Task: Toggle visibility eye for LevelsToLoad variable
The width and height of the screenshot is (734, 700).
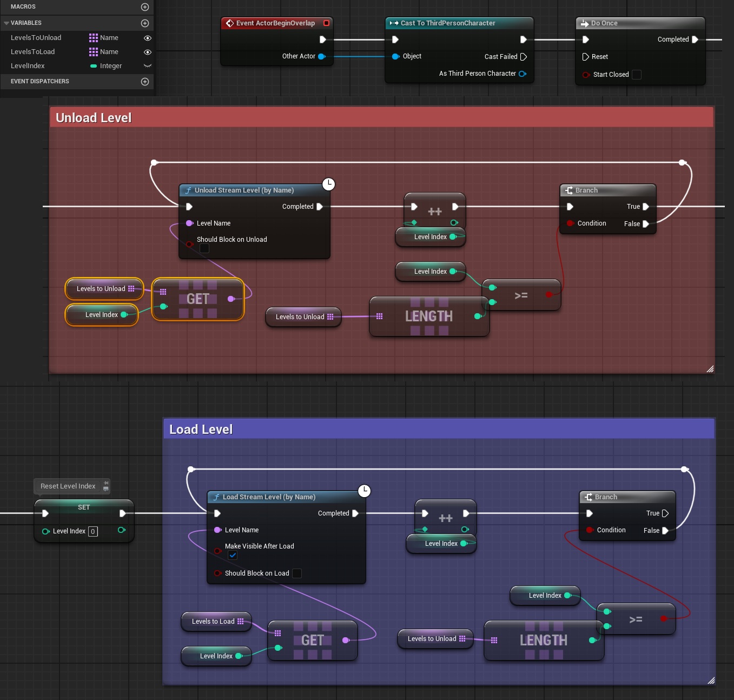Action: (x=147, y=52)
